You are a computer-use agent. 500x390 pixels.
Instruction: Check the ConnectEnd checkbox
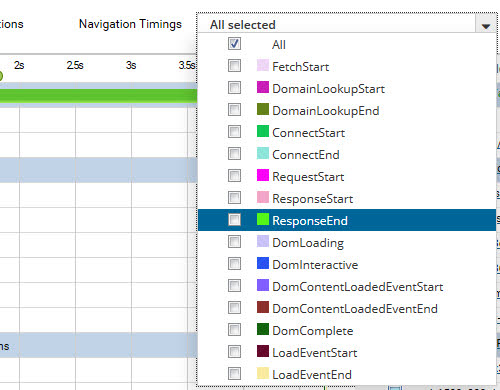234,154
